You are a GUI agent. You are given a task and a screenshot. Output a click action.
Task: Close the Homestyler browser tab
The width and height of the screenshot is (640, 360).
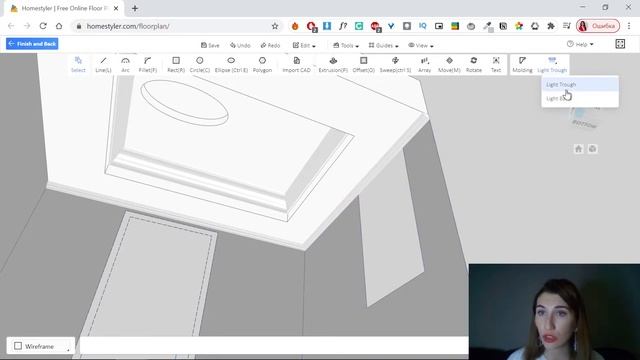(116, 8)
